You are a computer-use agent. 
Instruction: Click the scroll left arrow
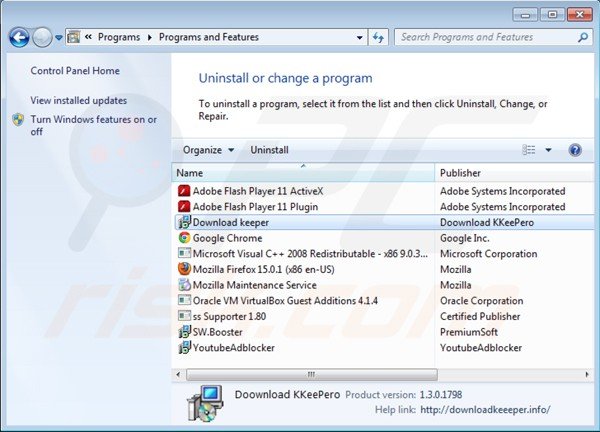click(x=178, y=374)
